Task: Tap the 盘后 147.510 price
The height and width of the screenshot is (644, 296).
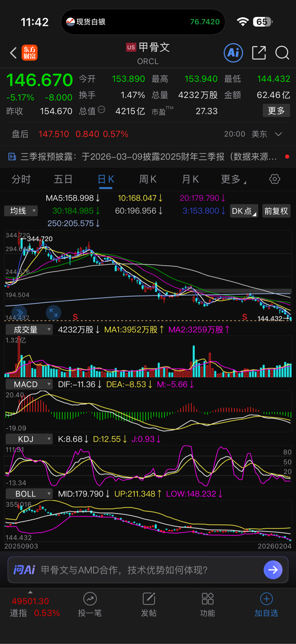Action: tap(54, 134)
